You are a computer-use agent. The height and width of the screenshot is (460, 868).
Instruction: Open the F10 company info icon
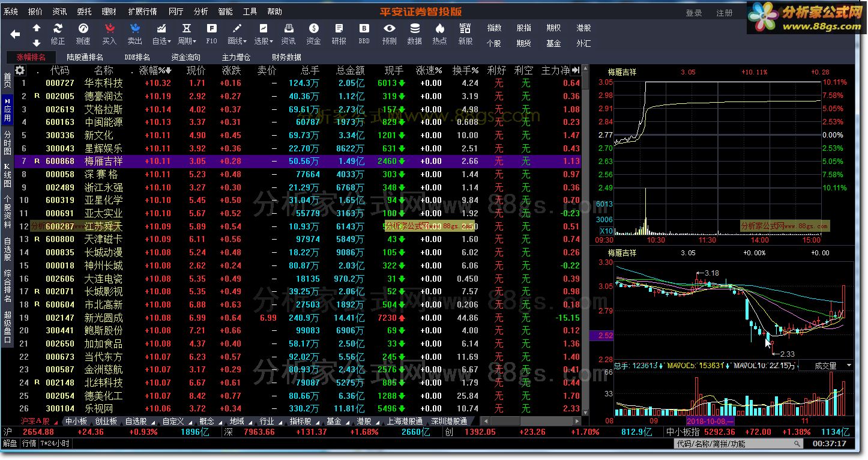pyautogui.click(x=211, y=34)
